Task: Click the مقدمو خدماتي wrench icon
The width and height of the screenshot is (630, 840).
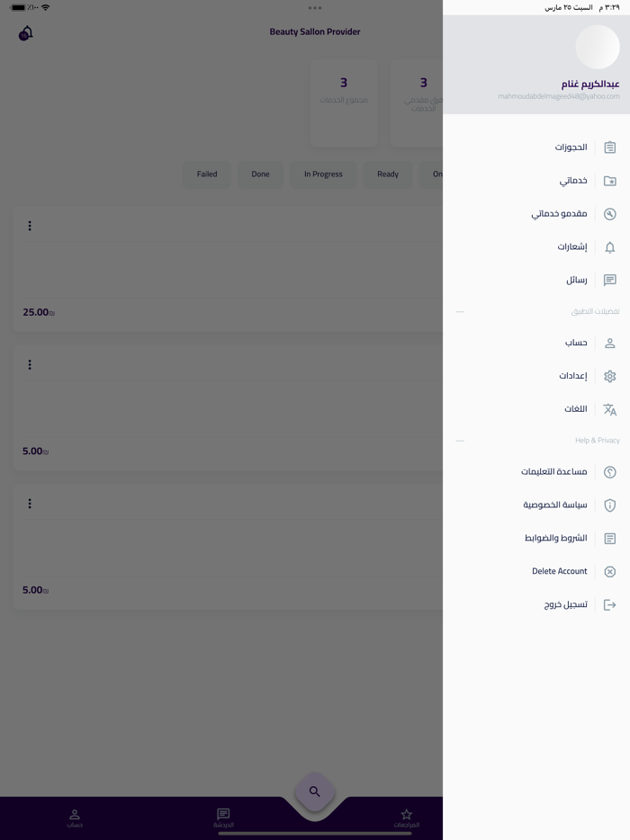Action: (609, 214)
